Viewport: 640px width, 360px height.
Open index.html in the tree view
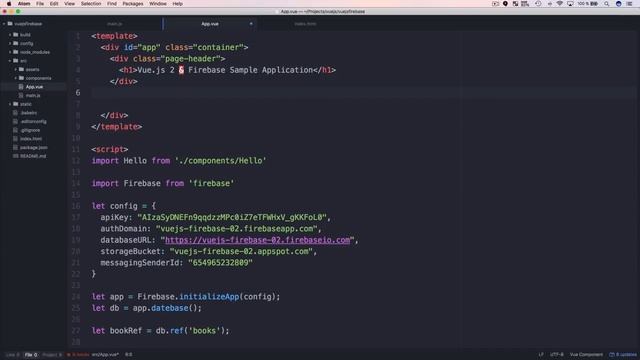(31, 139)
